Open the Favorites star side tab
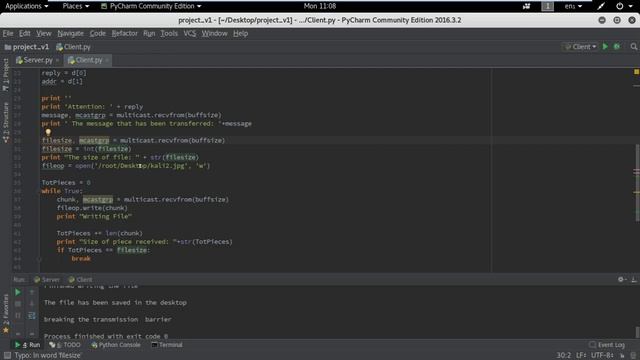The width and height of the screenshot is (640, 360). coord(6,313)
